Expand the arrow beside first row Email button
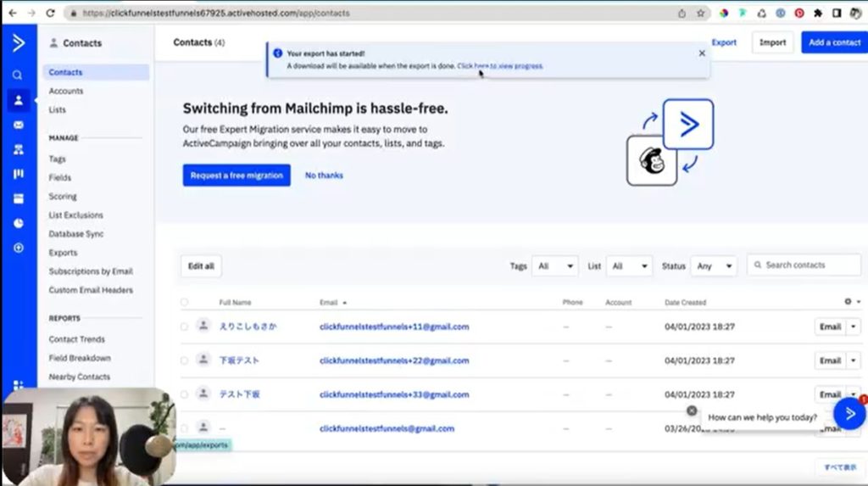The image size is (868, 486). (853, 327)
